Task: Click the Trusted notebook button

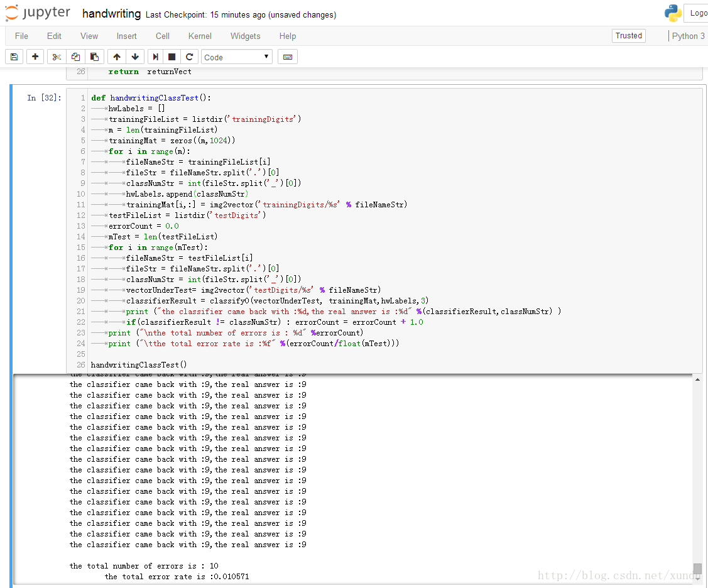Action: (628, 36)
